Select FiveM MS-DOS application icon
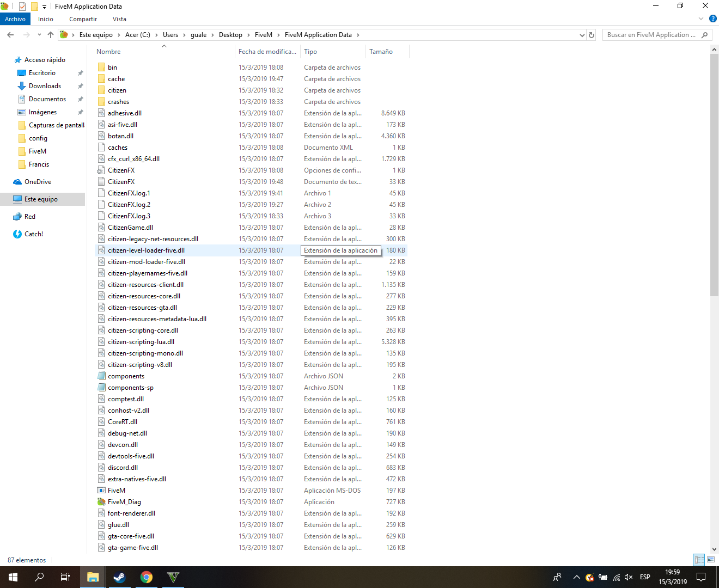Image resolution: width=719 pixels, height=588 pixels. (101, 491)
